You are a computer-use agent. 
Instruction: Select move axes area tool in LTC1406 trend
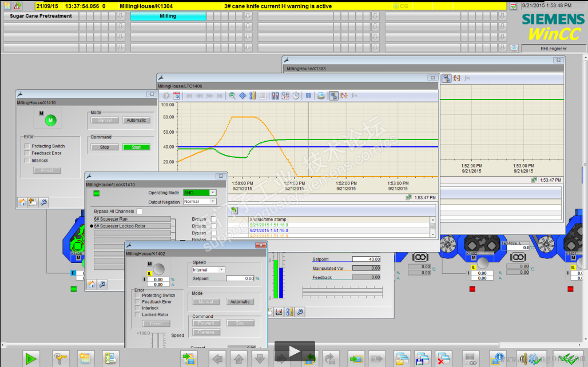[x=243, y=95]
